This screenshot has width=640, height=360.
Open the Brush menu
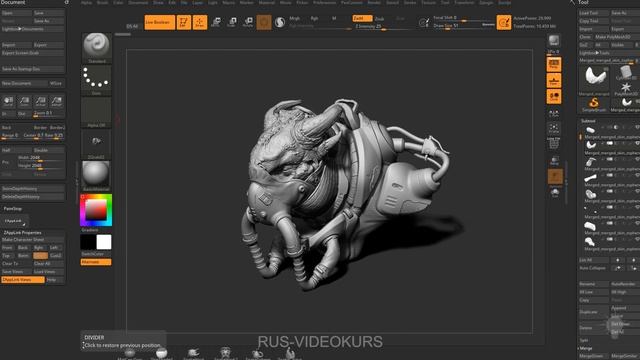tap(102, 2)
